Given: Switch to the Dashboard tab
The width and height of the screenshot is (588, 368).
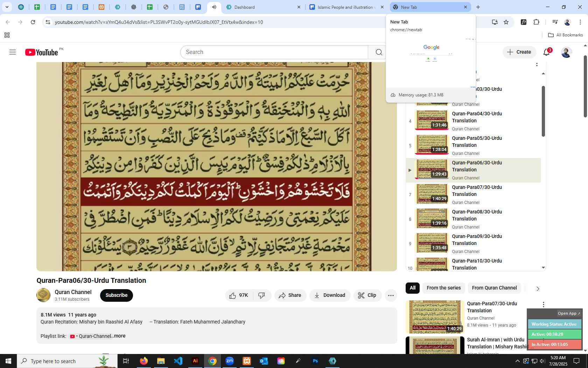Looking at the screenshot, I should click(263, 7).
